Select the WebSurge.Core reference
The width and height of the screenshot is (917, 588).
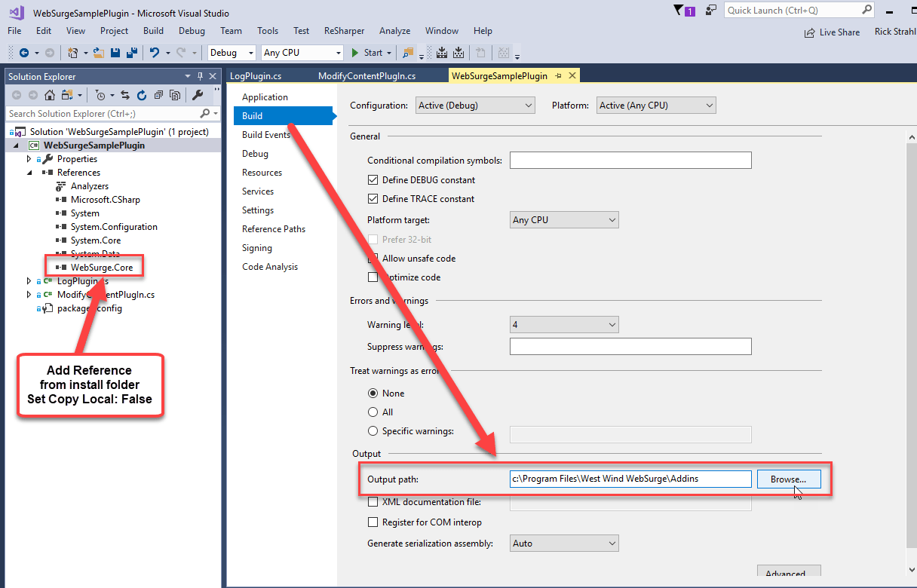coord(102,268)
